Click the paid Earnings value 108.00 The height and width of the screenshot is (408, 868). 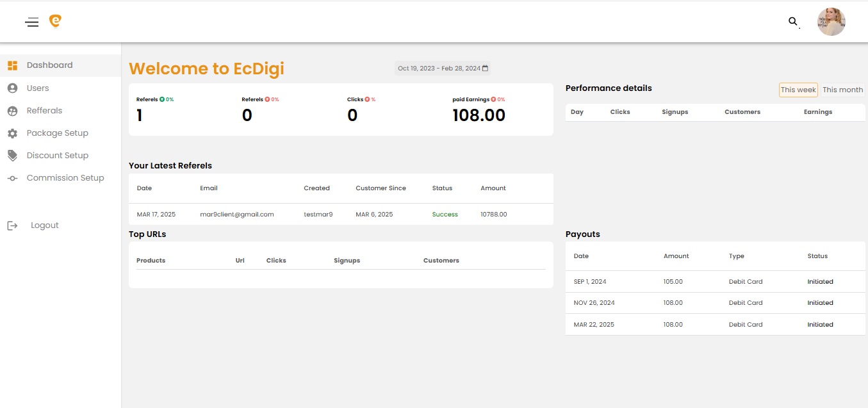(479, 115)
